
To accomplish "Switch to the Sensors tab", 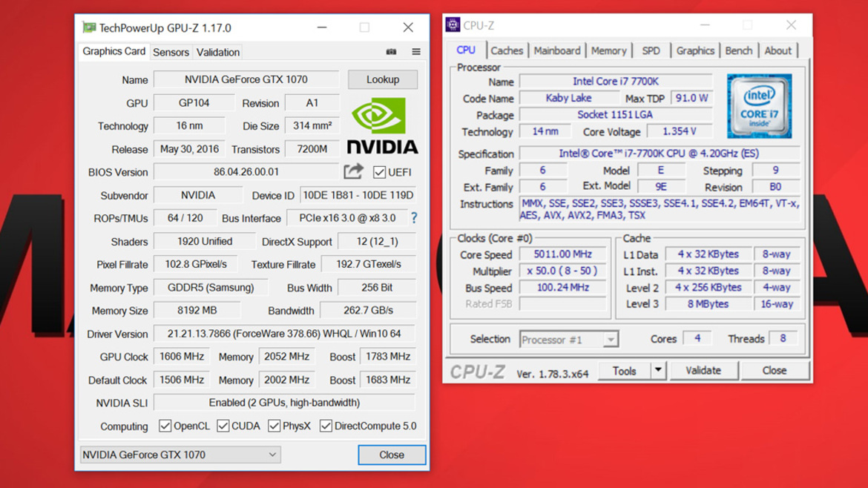I will point(171,52).
